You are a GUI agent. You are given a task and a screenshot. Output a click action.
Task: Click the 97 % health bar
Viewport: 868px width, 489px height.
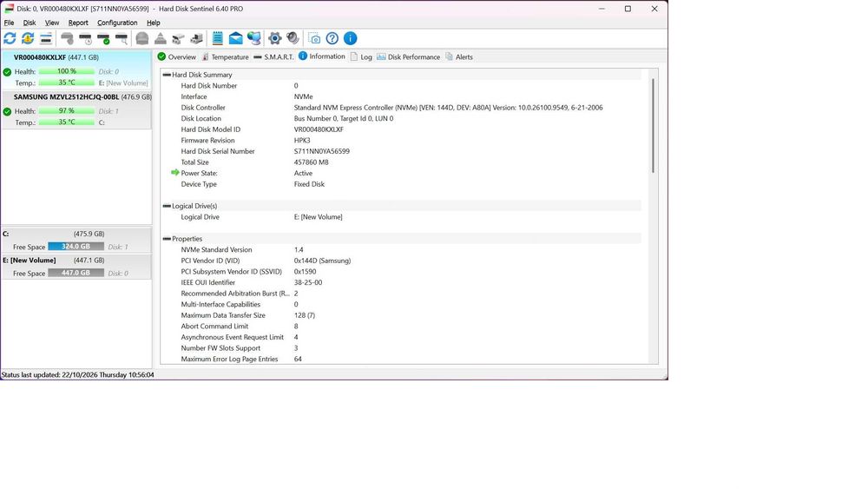67,111
